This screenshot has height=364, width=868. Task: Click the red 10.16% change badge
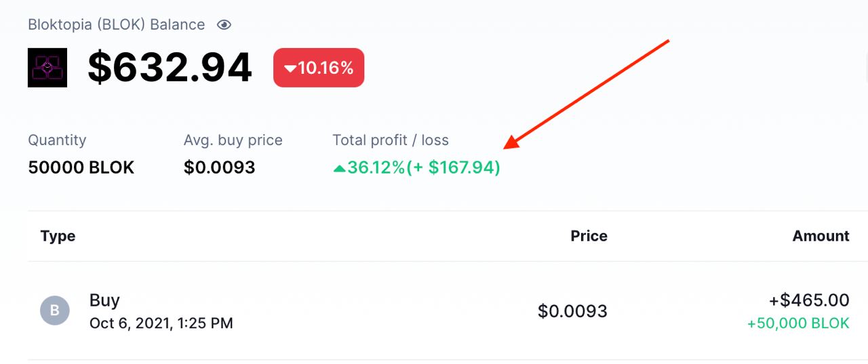(x=319, y=68)
